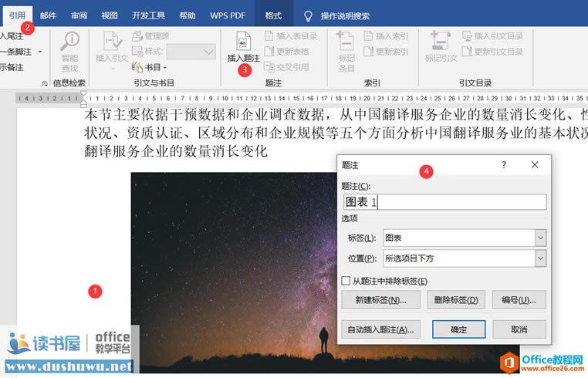
Task: Toggle 从题注中排除标签 checkbox
Action: tap(346, 281)
